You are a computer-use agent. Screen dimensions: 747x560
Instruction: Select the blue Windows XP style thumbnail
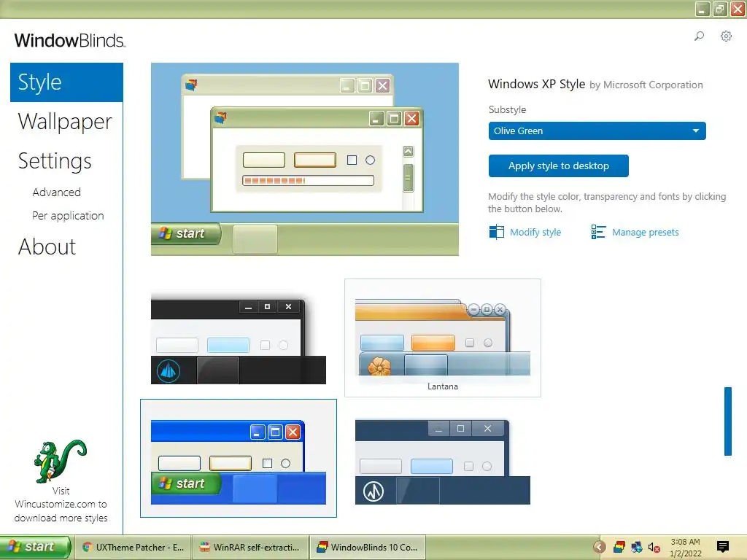(239, 458)
